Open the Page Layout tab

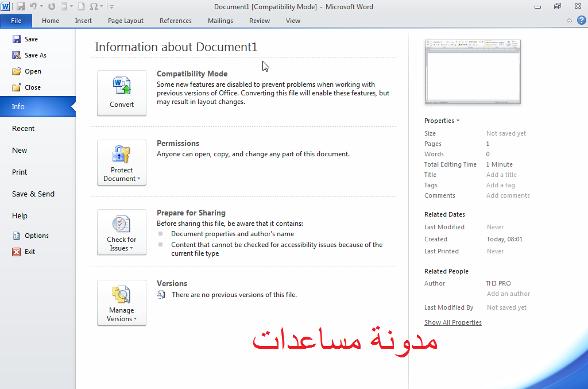click(x=126, y=21)
